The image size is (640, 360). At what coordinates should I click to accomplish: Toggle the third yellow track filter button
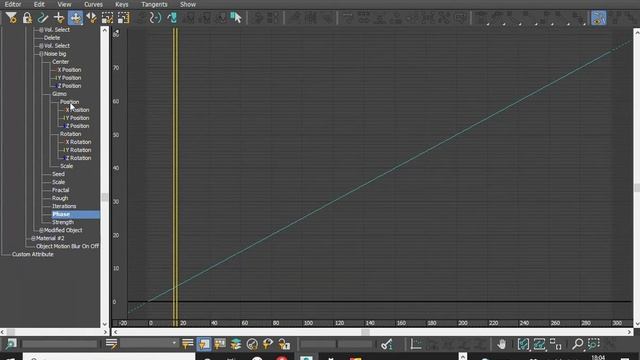click(220, 344)
